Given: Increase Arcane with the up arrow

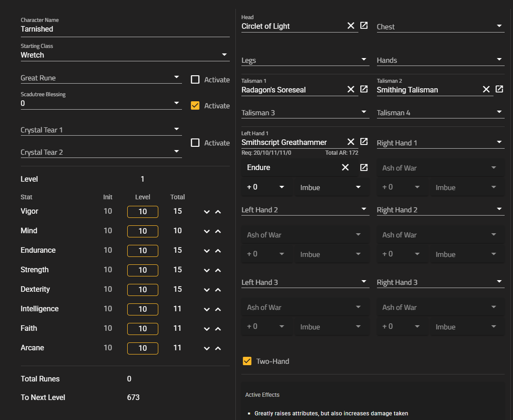Looking at the screenshot, I should point(218,348).
